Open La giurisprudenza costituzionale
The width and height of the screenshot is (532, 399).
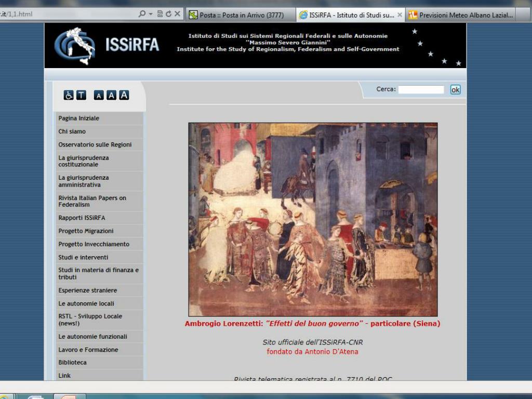[x=99, y=161]
